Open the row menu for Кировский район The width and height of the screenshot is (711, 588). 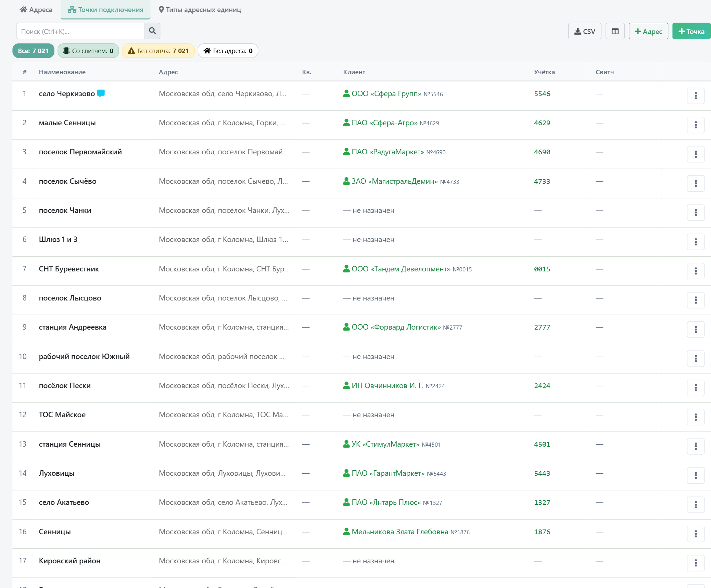(x=696, y=563)
